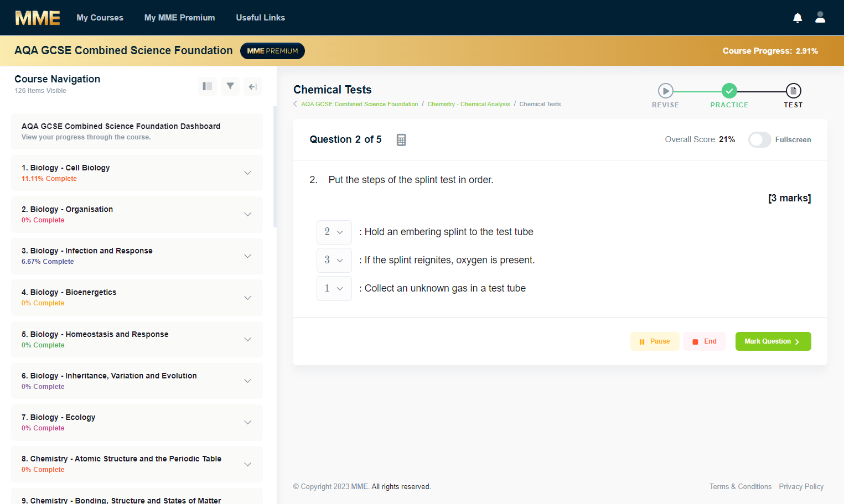Toggle sidebar layout view icon
844x504 pixels.
click(x=208, y=86)
